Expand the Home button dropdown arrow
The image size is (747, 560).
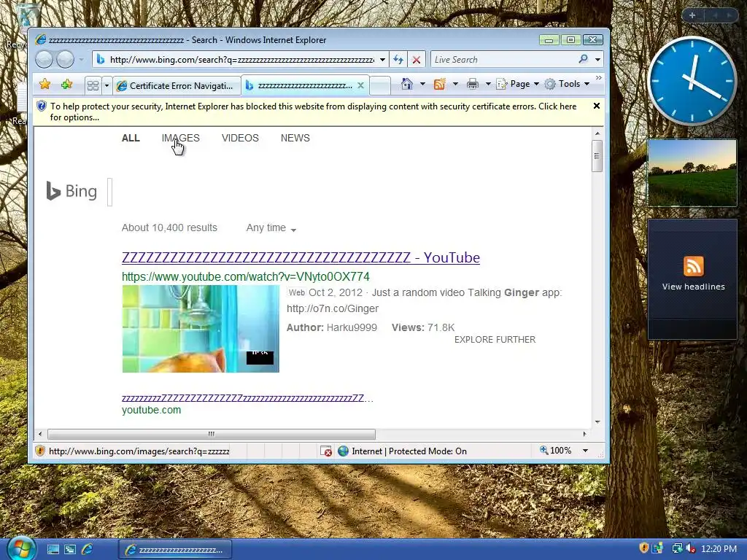(x=422, y=84)
